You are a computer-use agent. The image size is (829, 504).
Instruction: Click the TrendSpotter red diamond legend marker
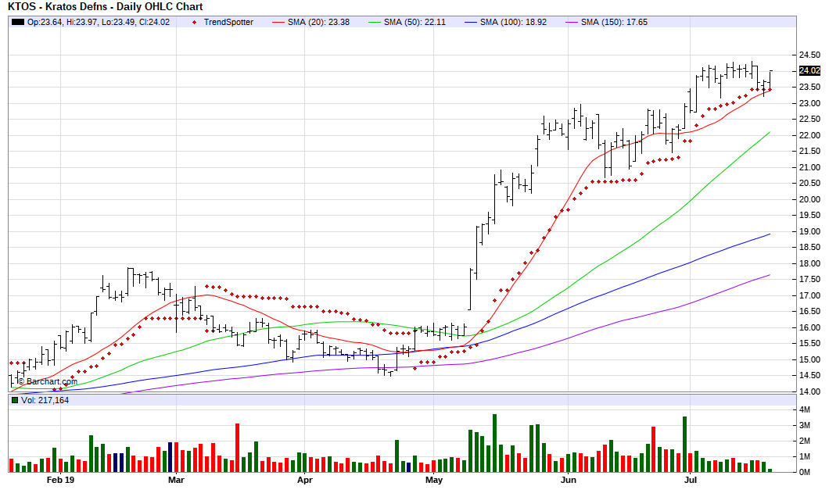195,22
